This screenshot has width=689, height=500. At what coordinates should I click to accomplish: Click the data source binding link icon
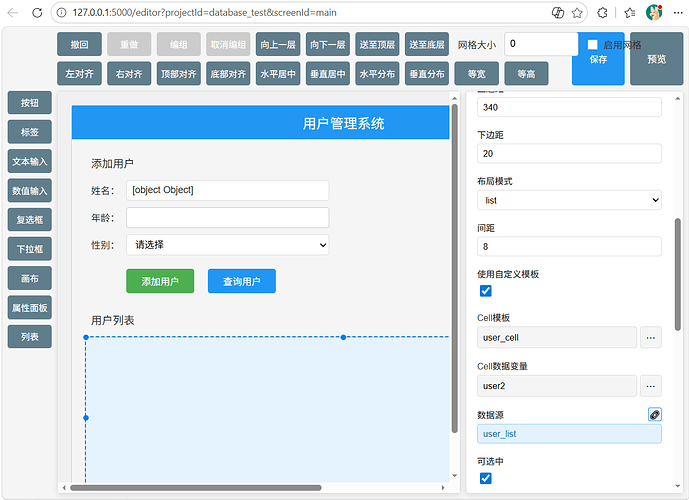click(655, 414)
